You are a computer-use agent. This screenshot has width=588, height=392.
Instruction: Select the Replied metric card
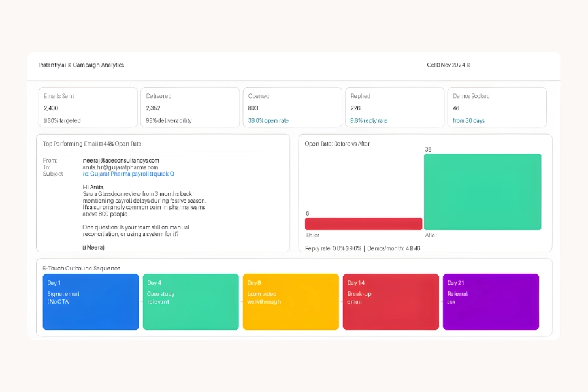pos(395,107)
